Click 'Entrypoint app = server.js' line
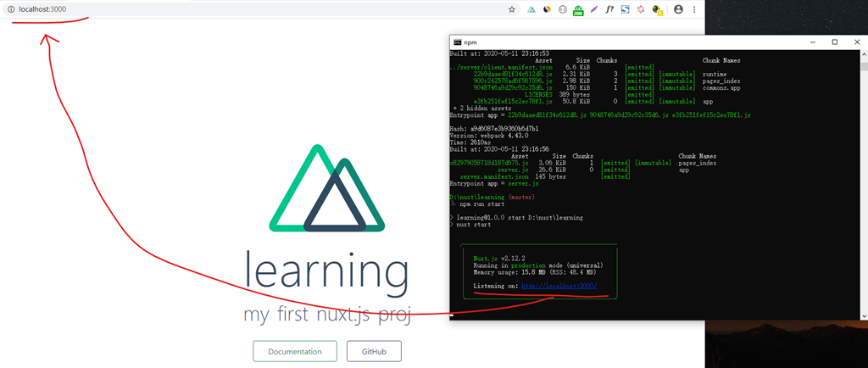The width and height of the screenshot is (868, 368). [x=494, y=183]
